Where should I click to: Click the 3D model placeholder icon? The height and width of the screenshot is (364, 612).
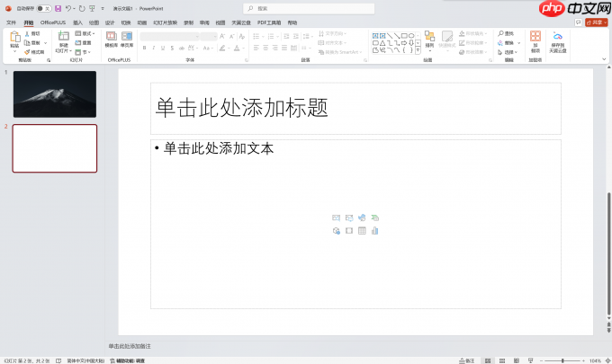[x=336, y=231]
